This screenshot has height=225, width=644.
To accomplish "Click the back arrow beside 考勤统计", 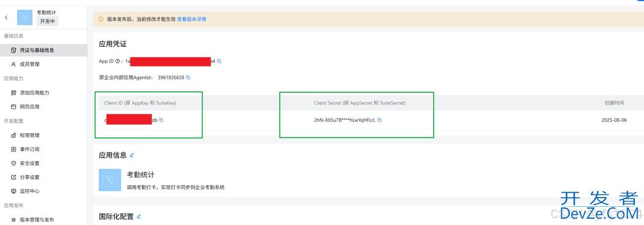I will click(x=6, y=17).
